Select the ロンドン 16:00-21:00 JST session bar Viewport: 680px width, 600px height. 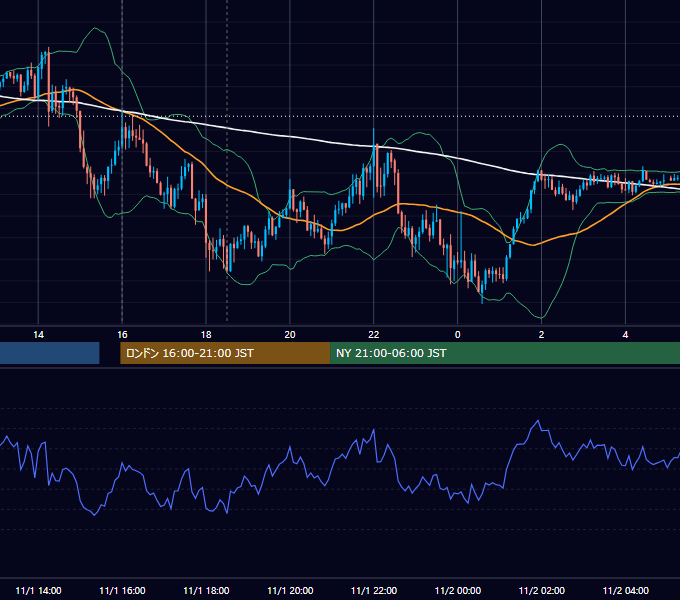(225, 353)
